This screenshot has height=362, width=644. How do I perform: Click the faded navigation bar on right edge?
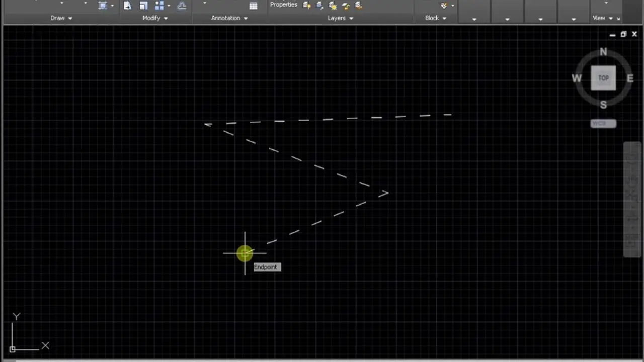pos(632,200)
